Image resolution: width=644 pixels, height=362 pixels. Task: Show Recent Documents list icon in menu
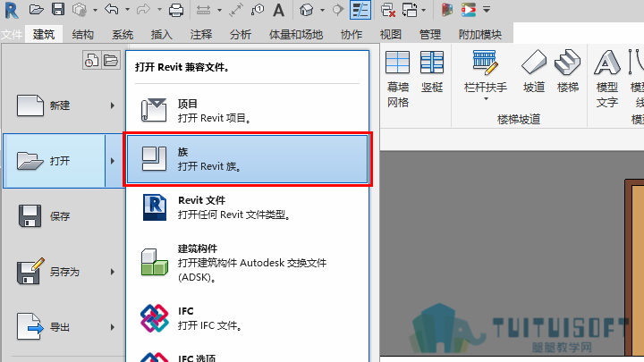point(91,61)
